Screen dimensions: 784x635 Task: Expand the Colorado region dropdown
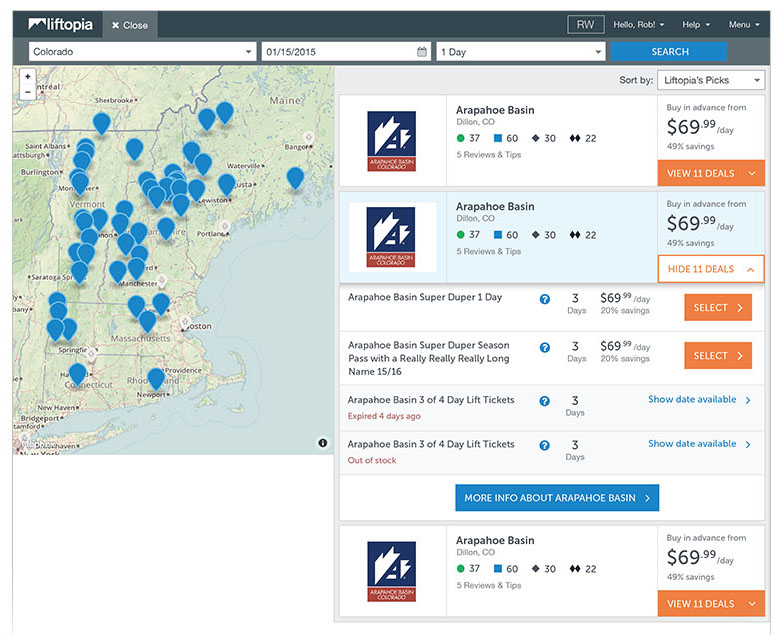[x=142, y=52]
